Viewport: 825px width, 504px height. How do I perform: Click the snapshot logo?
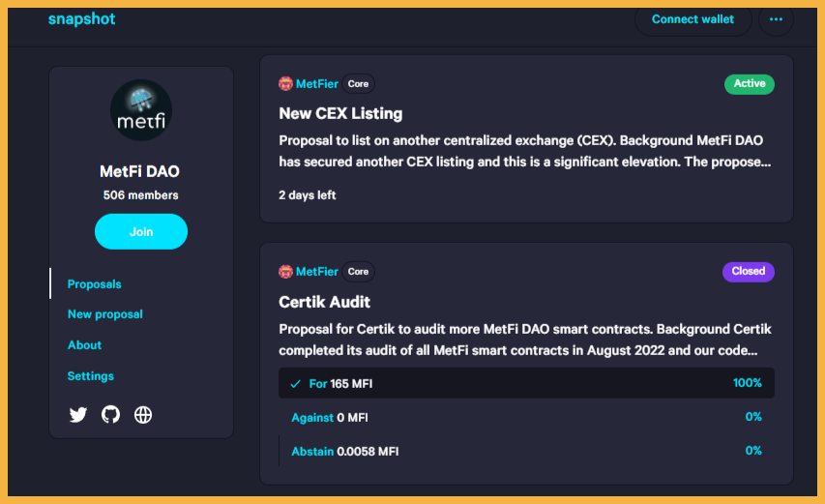pyautogui.click(x=81, y=19)
